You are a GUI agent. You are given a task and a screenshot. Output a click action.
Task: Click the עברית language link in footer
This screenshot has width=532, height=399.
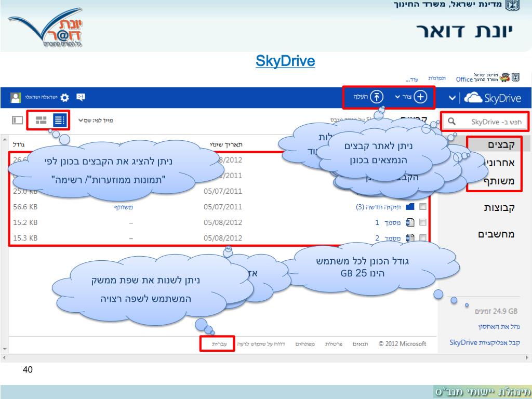coord(219,344)
